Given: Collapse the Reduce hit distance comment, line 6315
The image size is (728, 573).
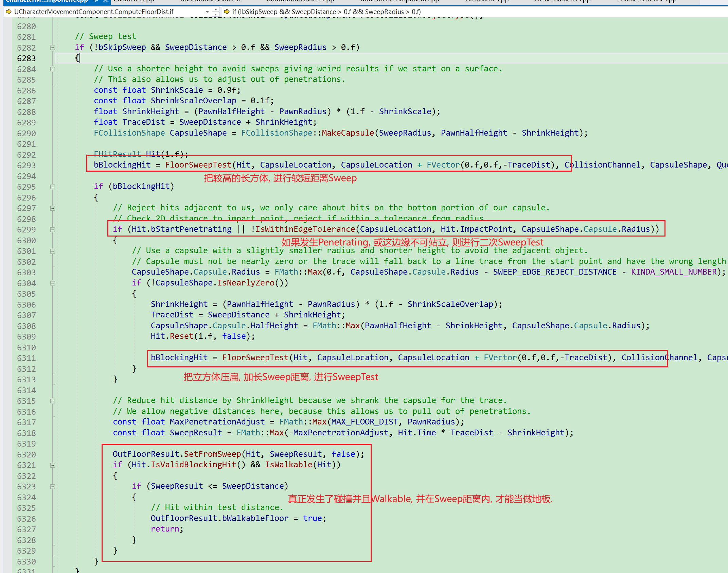Looking at the screenshot, I should [x=53, y=401].
